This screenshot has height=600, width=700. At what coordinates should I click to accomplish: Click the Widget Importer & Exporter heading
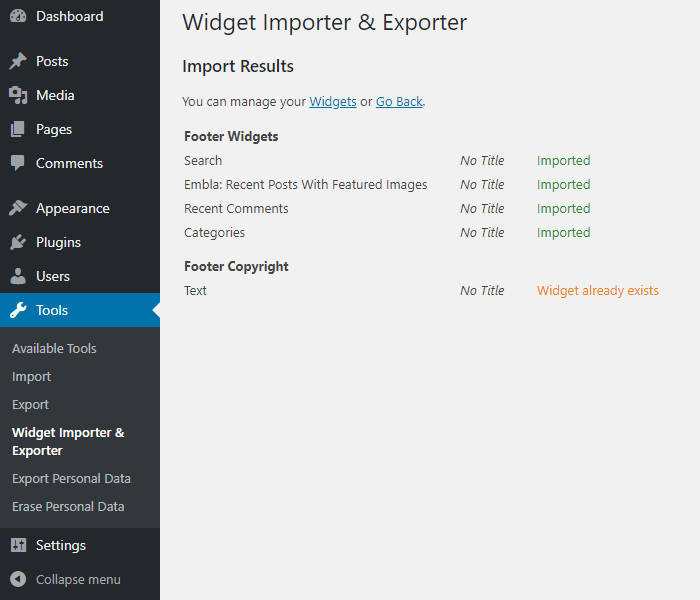point(325,23)
